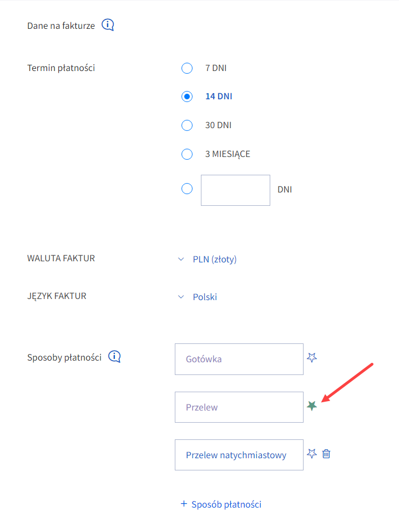Viewport: 399px width, 532px height.
Task: Edit the Przelew natychmiastowy text field
Action: (239, 455)
